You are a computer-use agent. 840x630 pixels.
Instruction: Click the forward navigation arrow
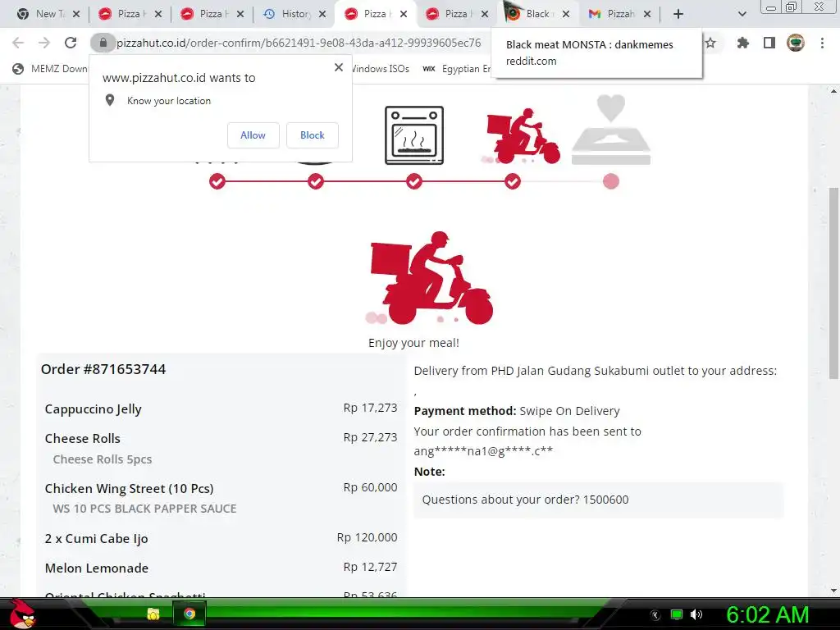click(x=44, y=43)
